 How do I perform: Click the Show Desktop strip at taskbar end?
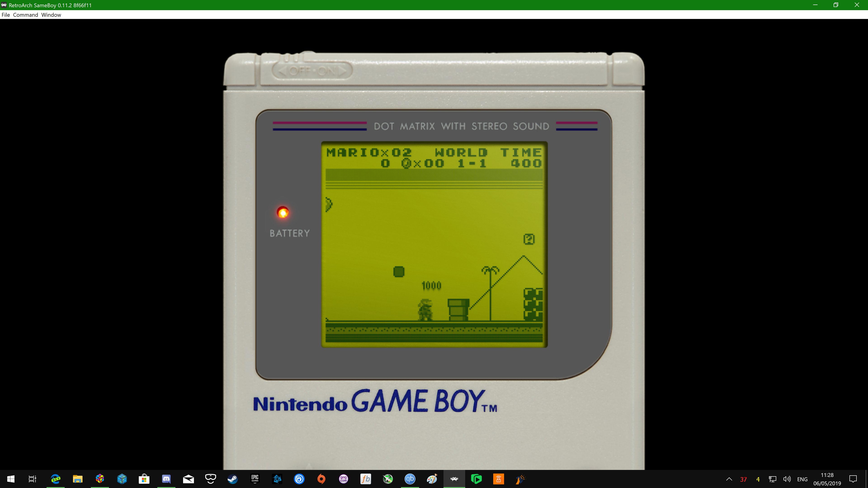(x=867, y=479)
